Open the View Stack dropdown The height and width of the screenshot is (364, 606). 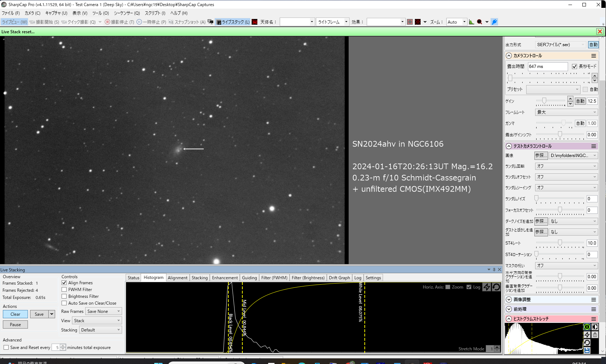pyautogui.click(x=97, y=321)
